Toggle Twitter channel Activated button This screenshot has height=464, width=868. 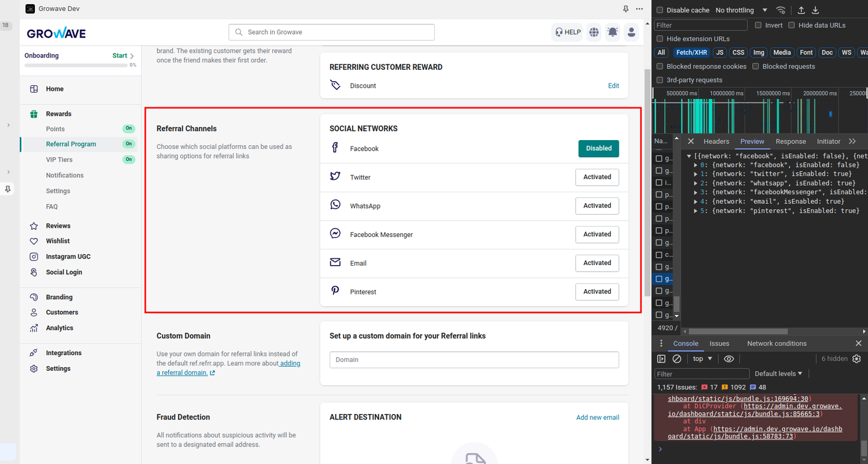click(x=597, y=177)
